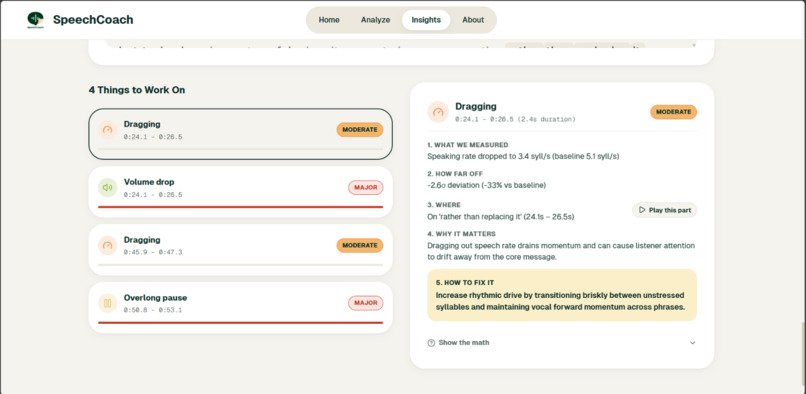This screenshot has width=806, height=394.
Task: Click the 4 Things to Work On heading
Action: point(137,90)
